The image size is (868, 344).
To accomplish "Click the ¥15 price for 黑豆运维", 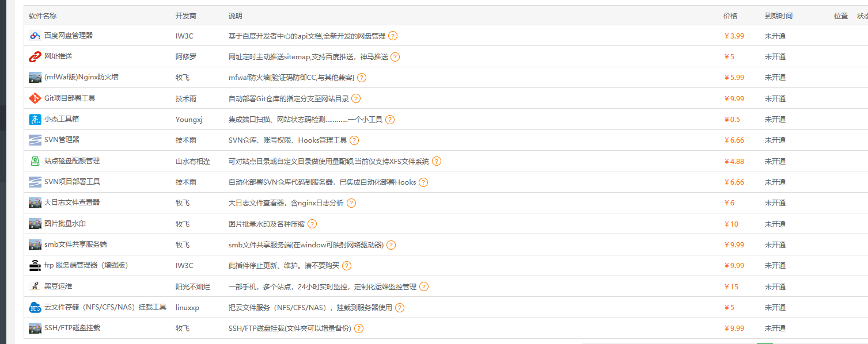I will [731, 286].
